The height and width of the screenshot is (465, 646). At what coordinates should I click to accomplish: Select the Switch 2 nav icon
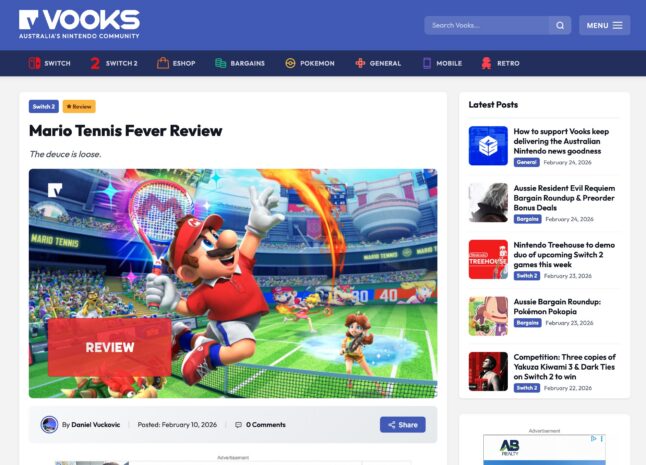click(95, 63)
